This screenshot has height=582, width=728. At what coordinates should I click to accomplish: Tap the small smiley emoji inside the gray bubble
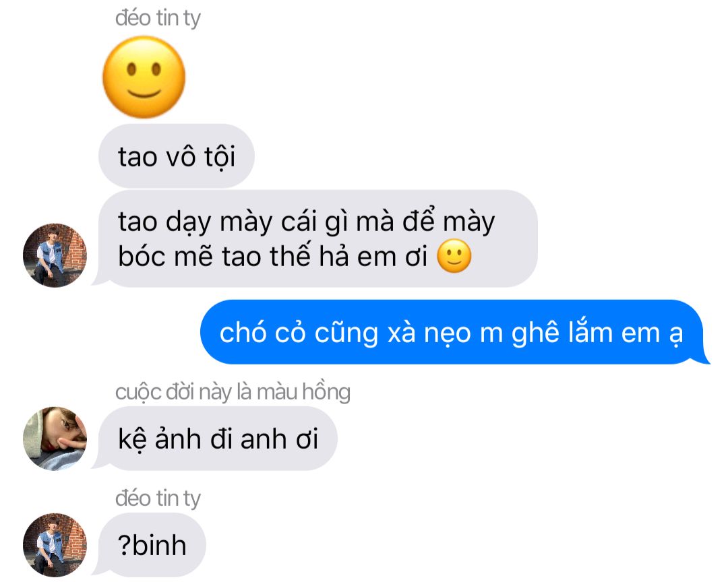[x=454, y=256]
